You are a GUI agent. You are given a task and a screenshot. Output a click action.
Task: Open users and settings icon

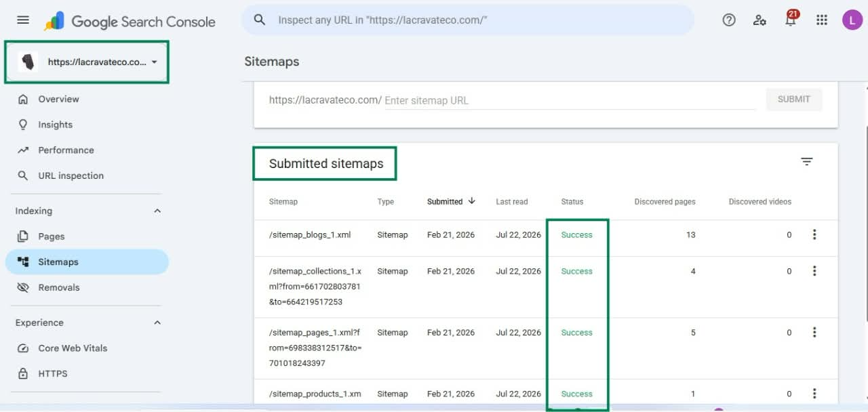click(x=759, y=20)
